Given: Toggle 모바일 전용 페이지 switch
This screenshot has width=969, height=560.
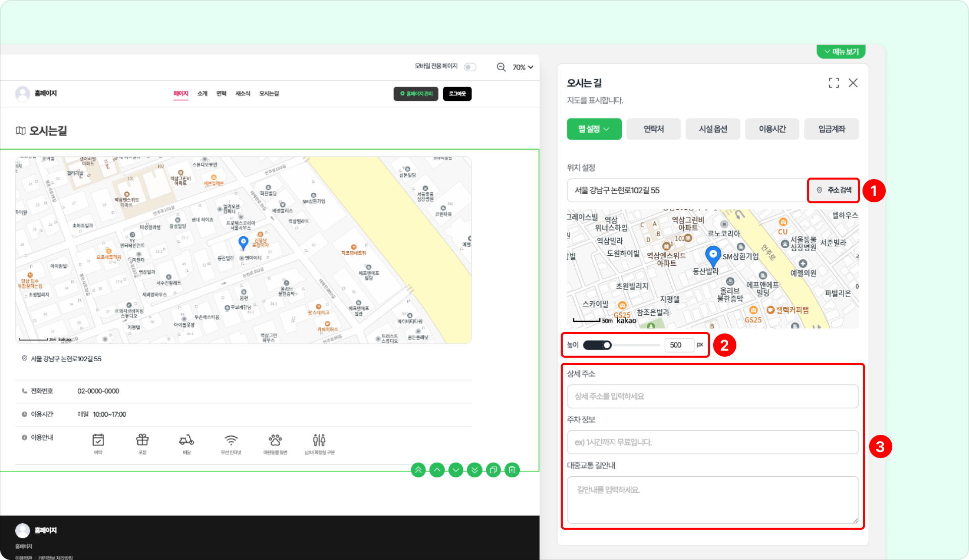Looking at the screenshot, I should [x=470, y=67].
